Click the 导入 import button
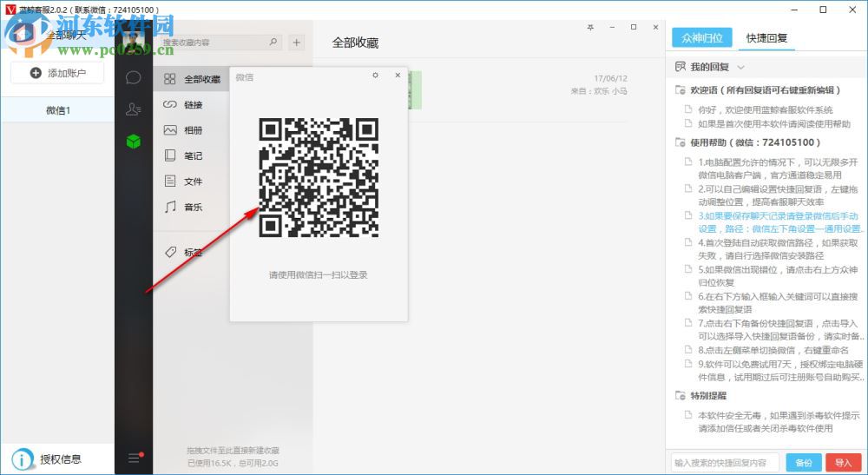The image size is (868, 475). 843,463
